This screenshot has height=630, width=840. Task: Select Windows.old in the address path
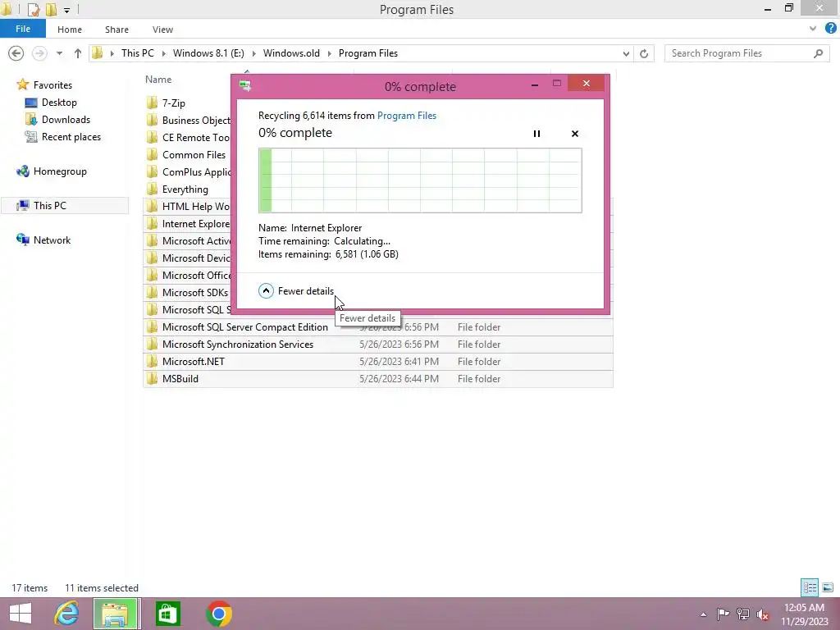tap(291, 53)
